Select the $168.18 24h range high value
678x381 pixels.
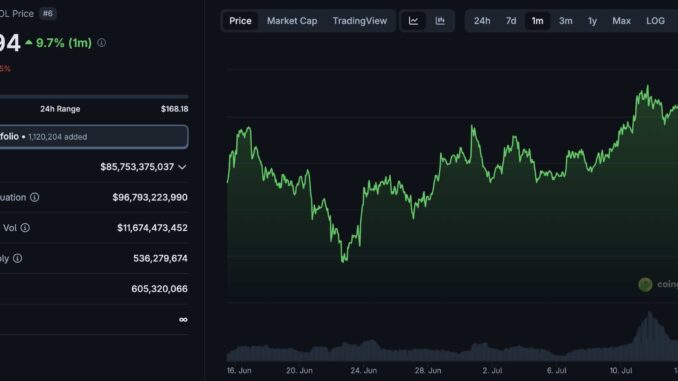174,109
